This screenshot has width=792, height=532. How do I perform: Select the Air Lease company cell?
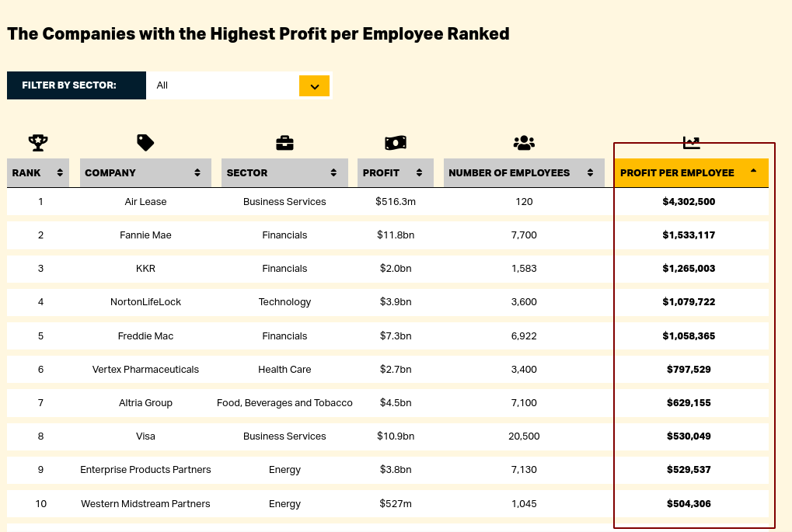coord(145,201)
